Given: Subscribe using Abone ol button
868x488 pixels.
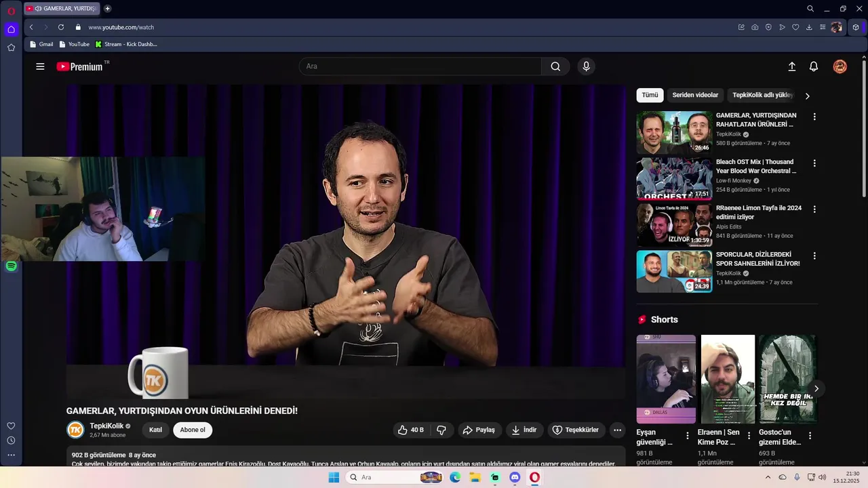Looking at the screenshot, I should point(193,430).
